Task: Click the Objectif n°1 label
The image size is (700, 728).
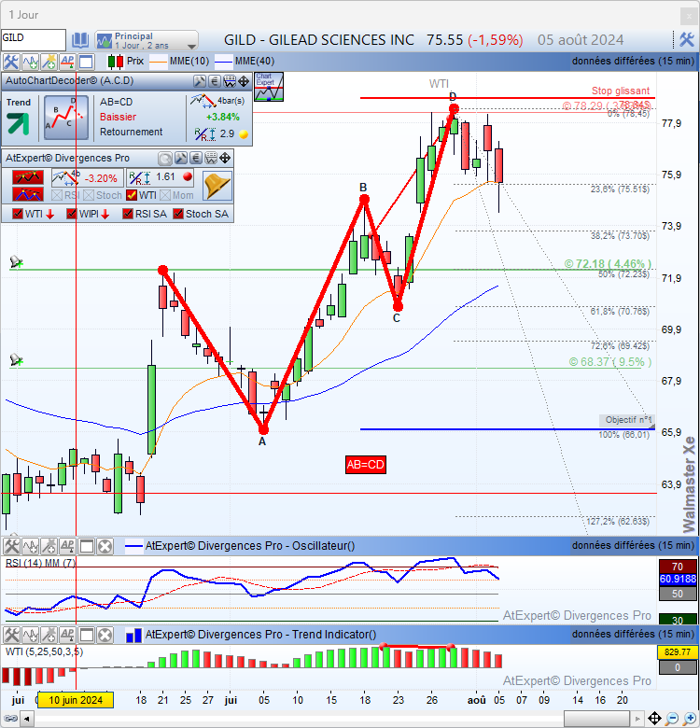Action: (x=626, y=420)
